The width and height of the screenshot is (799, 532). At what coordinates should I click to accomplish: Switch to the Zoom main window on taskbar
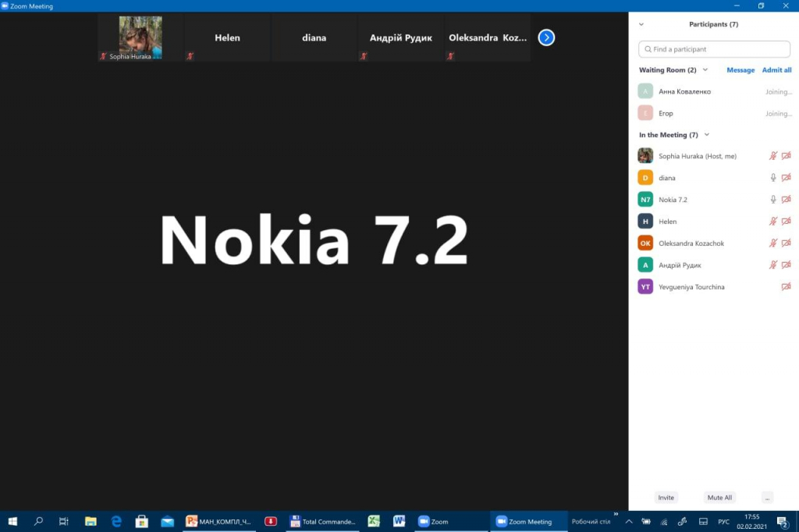[451, 521]
